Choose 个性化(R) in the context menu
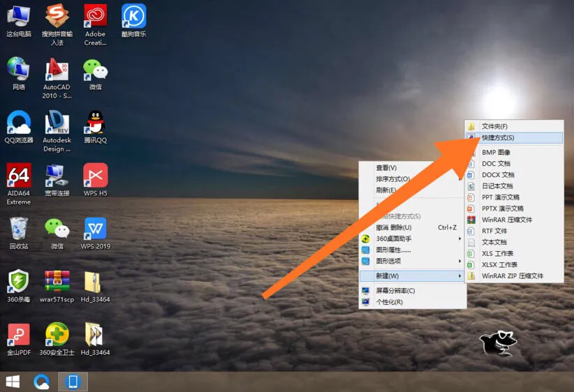The width and height of the screenshot is (574, 392). (x=412, y=302)
